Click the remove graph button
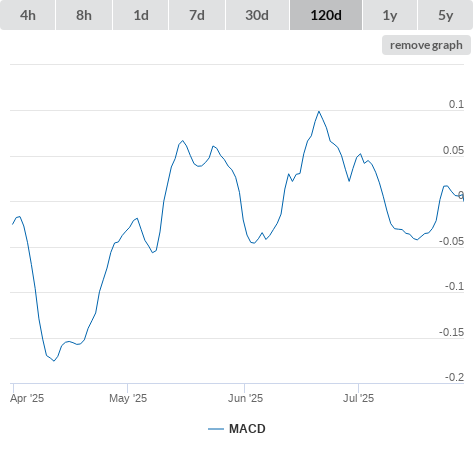Viewport: 474px width, 455px height. (426, 45)
